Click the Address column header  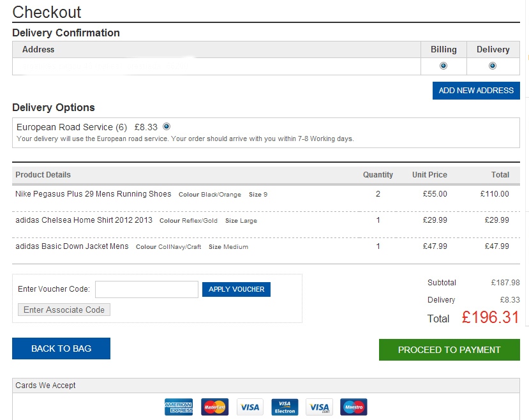(38, 50)
